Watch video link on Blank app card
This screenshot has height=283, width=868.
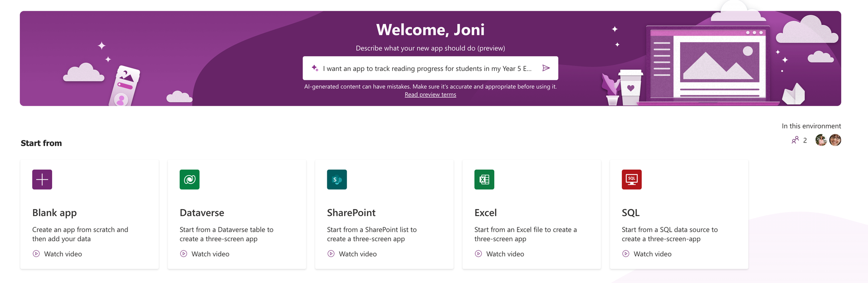tap(63, 254)
